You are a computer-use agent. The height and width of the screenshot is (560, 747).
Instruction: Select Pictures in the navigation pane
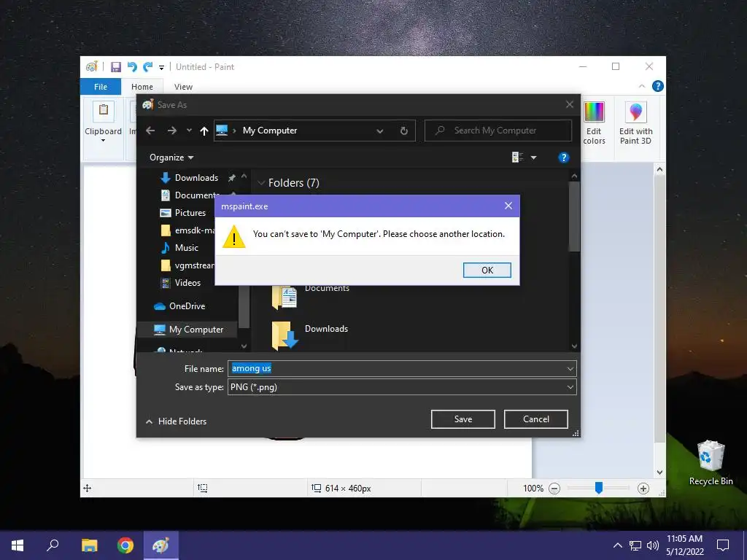point(183,213)
